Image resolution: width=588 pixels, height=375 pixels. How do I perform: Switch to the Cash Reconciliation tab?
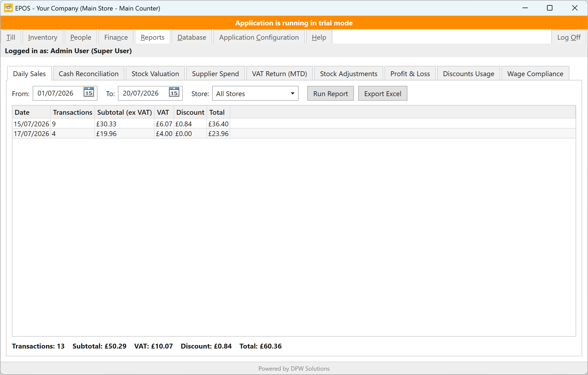89,73
